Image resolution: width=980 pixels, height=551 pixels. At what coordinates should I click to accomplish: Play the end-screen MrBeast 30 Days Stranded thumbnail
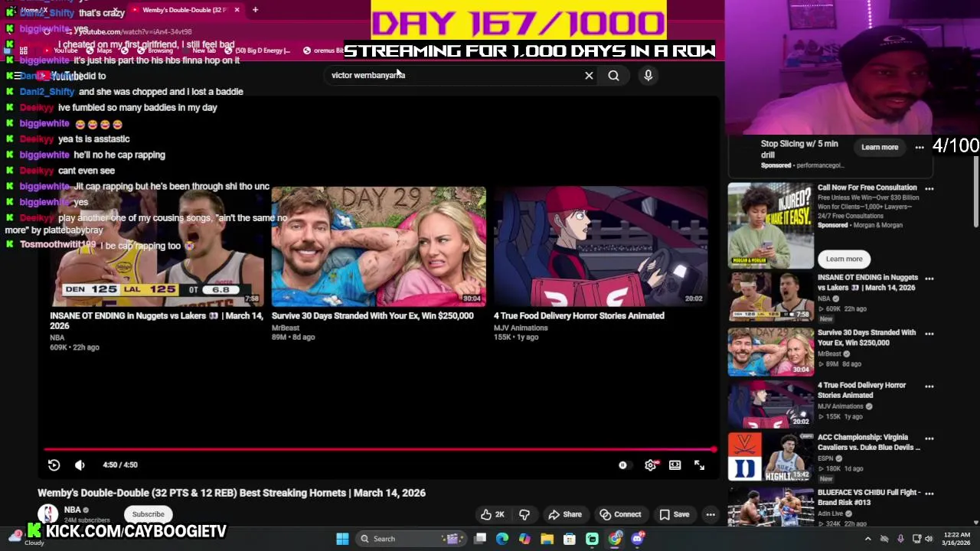coord(378,246)
